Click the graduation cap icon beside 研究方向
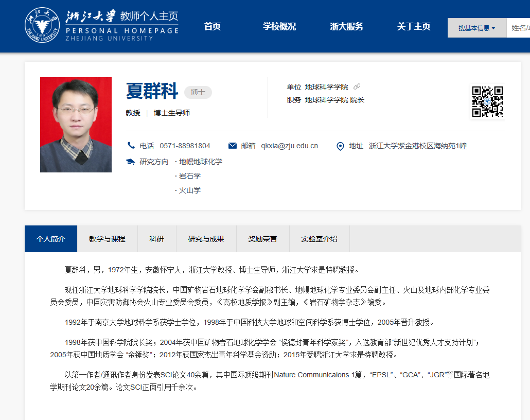Viewport: 530px width, 420px height. pyautogui.click(x=131, y=162)
